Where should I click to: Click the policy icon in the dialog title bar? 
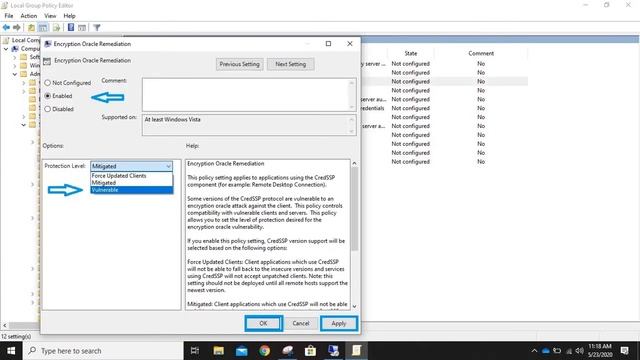point(47,44)
